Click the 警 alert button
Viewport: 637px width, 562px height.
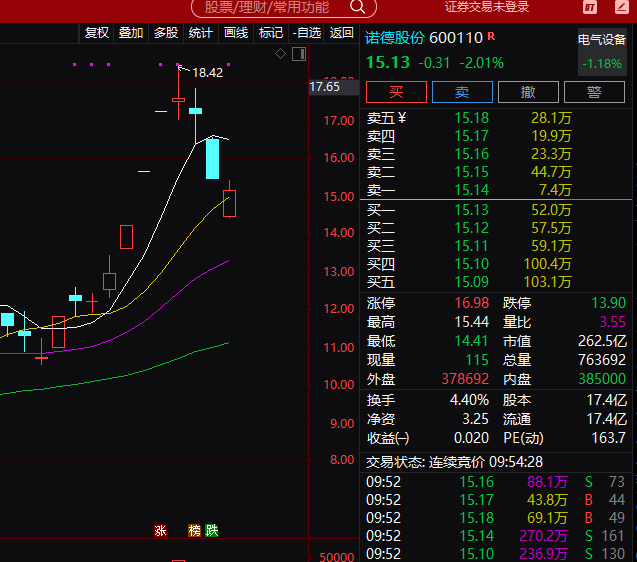[594, 92]
